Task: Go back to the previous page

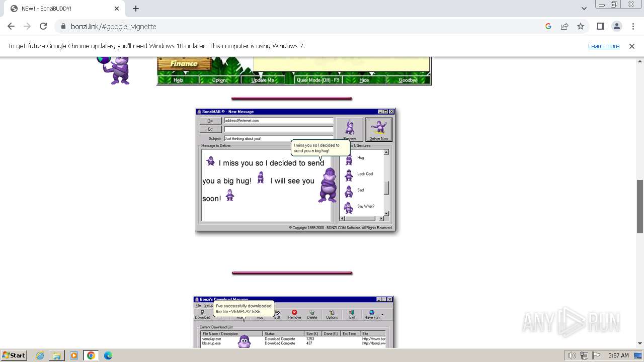Action: point(11,26)
